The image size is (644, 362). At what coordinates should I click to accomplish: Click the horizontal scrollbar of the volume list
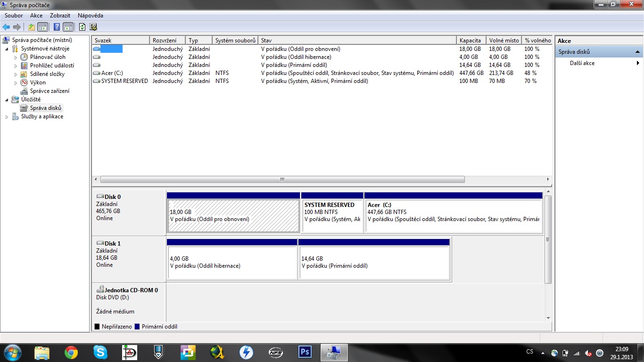pos(282,180)
